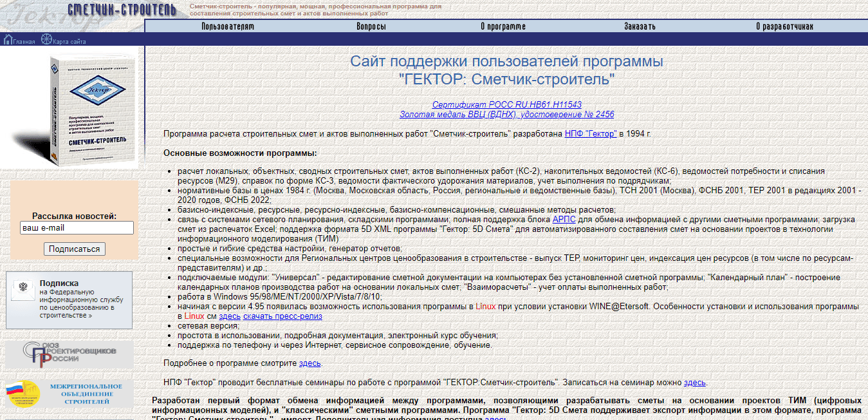This screenshot has width=868, height=420.
Task: Open the О разработчиках menu
Action: [x=784, y=26]
